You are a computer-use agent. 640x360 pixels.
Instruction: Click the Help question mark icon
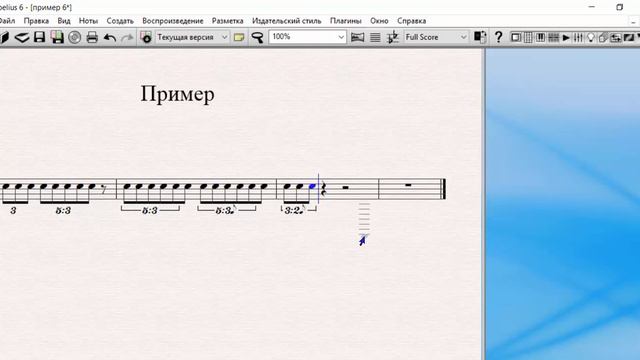pyautogui.click(x=498, y=38)
